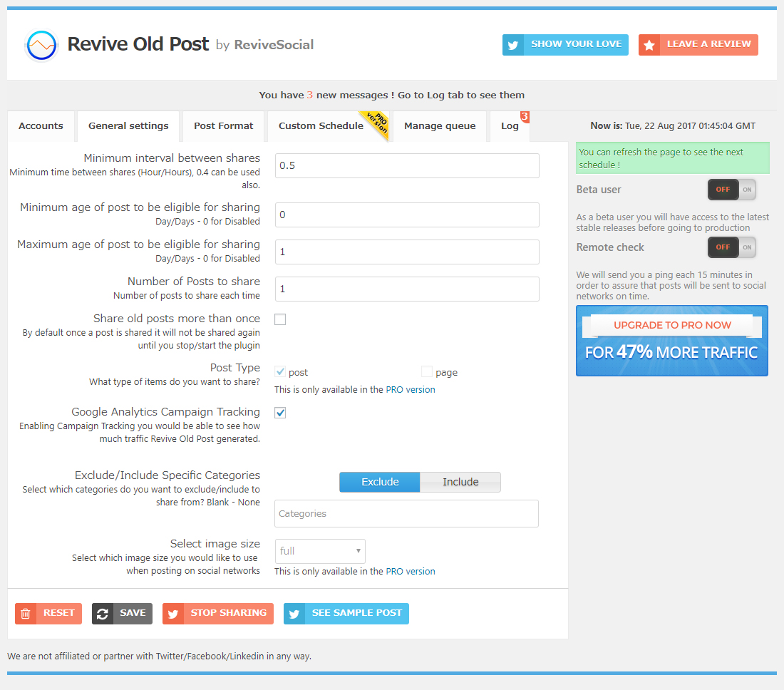Screen dimensions: 784x690
Task: Uncheck Google Analytics Campaign Tracking
Action: [280, 413]
